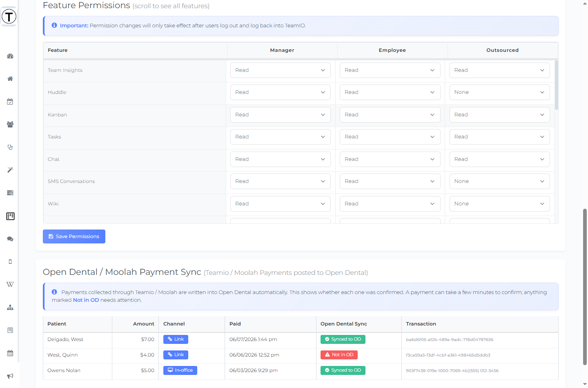This screenshot has height=388, width=588.
Task: Open Manager dropdown for Team Insights
Action: [281, 70]
